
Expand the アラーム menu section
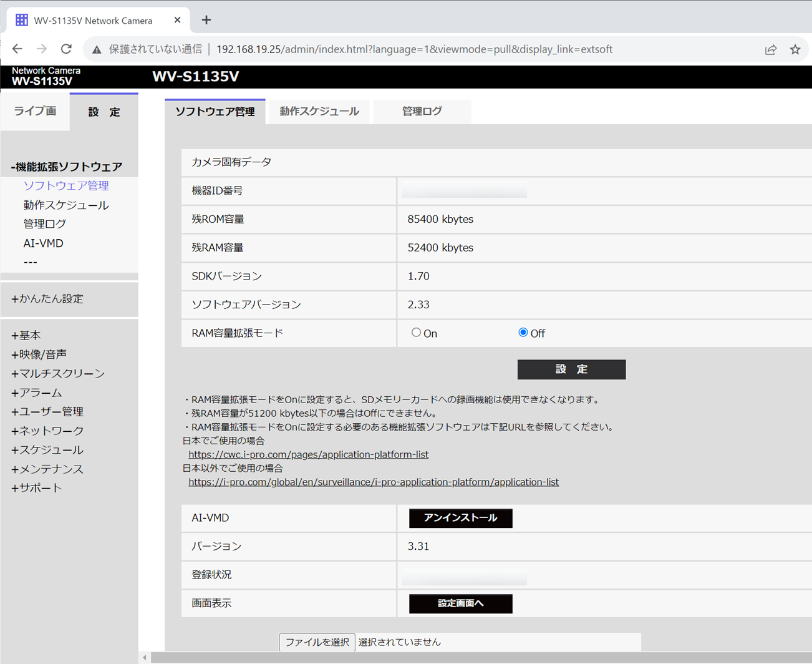[x=37, y=393]
